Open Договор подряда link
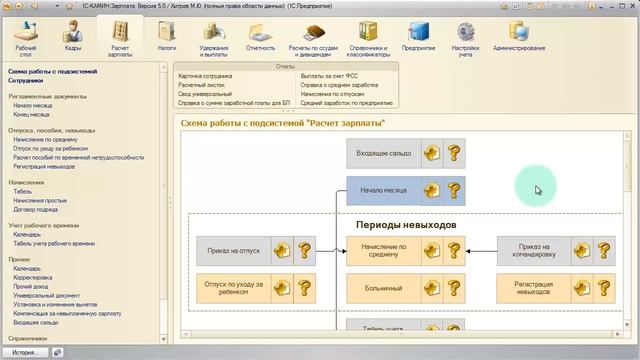Viewport: 640px width, 360px height. click(36, 209)
